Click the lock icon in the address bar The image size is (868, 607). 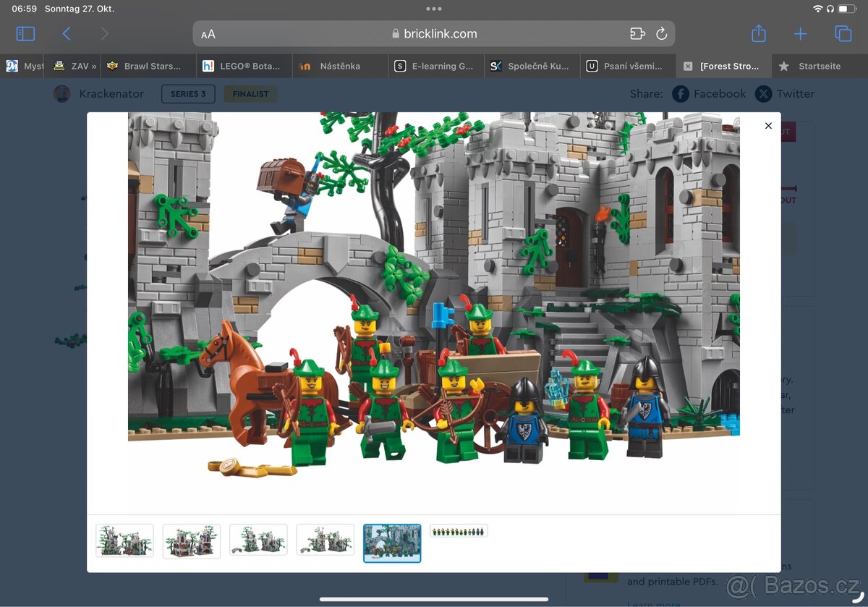(395, 33)
